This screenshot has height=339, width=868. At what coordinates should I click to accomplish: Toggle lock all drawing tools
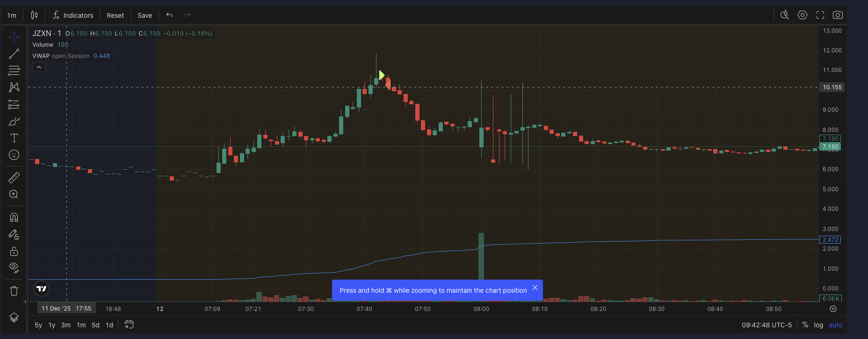(14, 251)
